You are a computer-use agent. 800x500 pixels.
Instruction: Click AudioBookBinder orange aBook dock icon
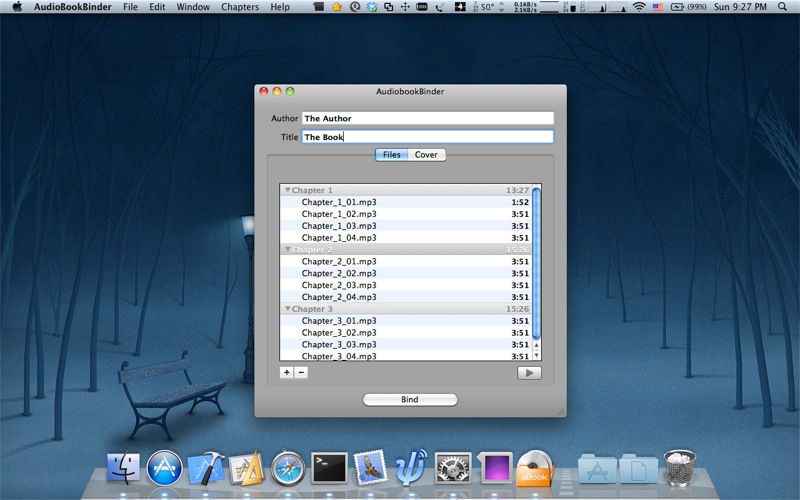pyautogui.click(x=535, y=468)
